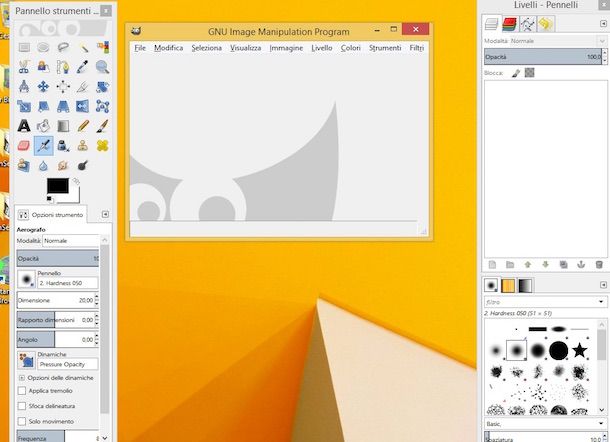Select the Smudge tool
The image size is (610, 442).
(x=63, y=166)
